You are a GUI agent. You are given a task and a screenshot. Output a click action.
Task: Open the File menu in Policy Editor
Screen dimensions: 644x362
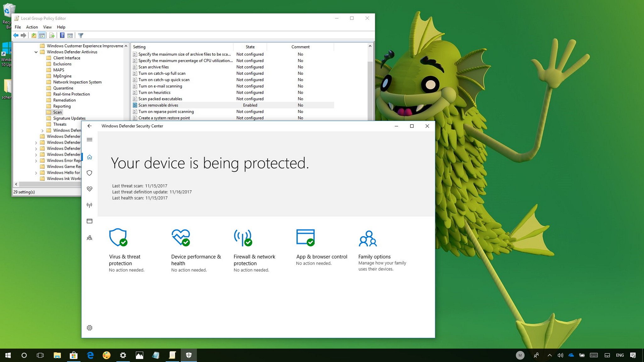[x=18, y=27]
